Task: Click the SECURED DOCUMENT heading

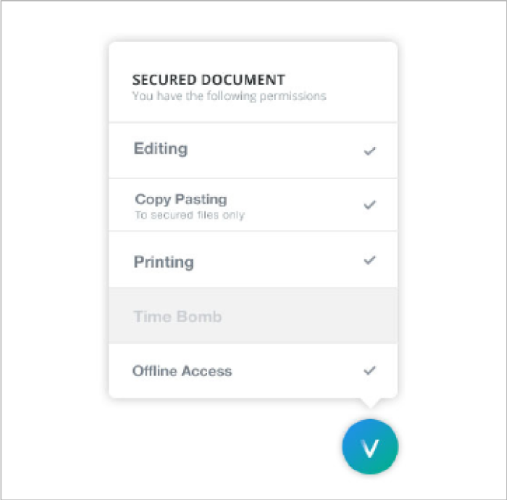Action: [209, 80]
